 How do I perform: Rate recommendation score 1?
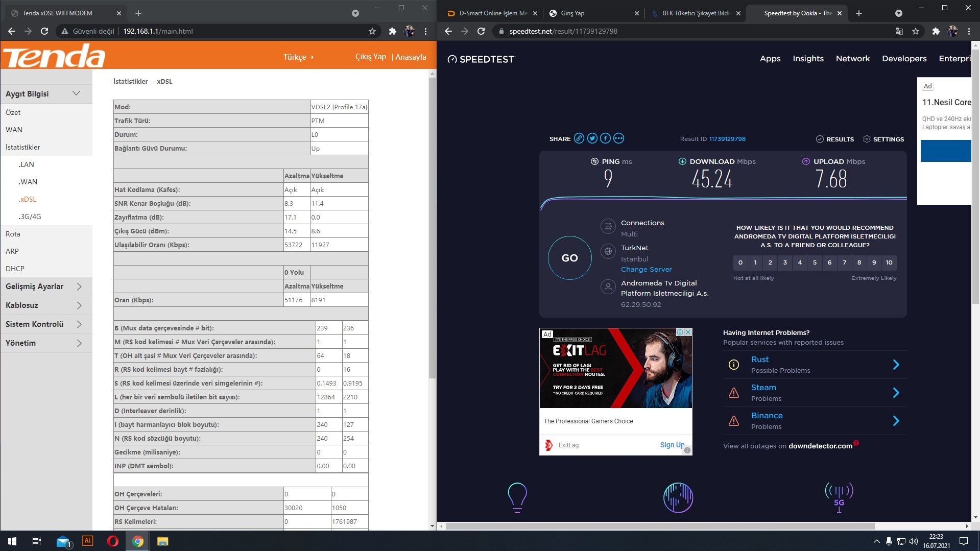755,262
